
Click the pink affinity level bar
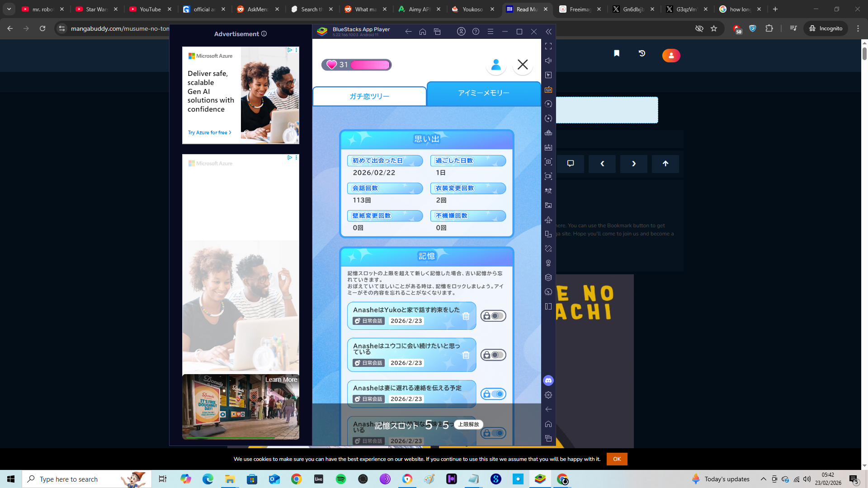coord(370,65)
